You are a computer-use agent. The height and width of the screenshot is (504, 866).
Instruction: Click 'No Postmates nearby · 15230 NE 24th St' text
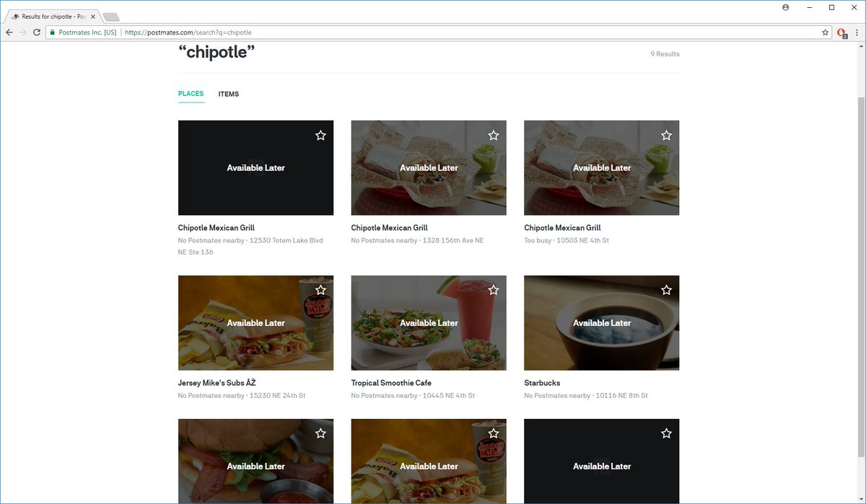coord(242,395)
